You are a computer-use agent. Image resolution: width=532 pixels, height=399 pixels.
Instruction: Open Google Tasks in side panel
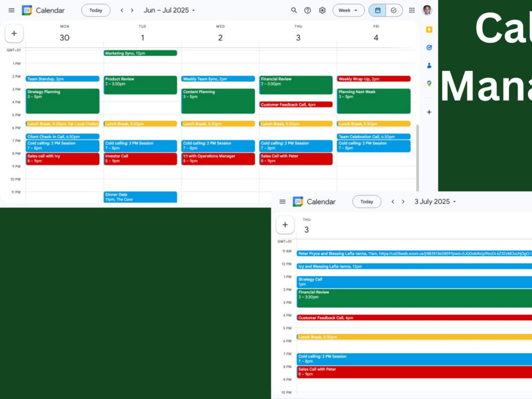pos(429,47)
